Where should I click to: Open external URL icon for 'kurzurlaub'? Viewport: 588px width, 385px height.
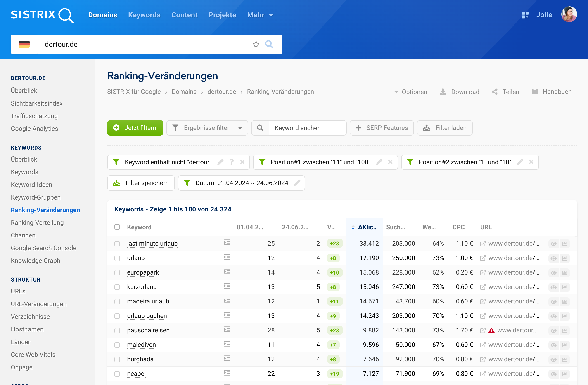pos(483,287)
